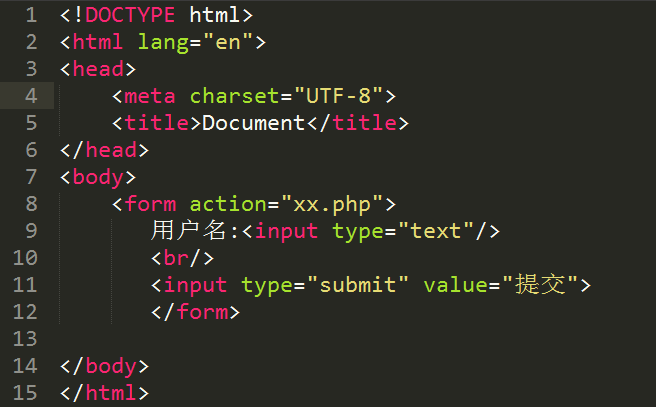This screenshot has height=407, width=656.
Task: Place cursor on DOCTYPE keyword
Action: coord(130,15)
